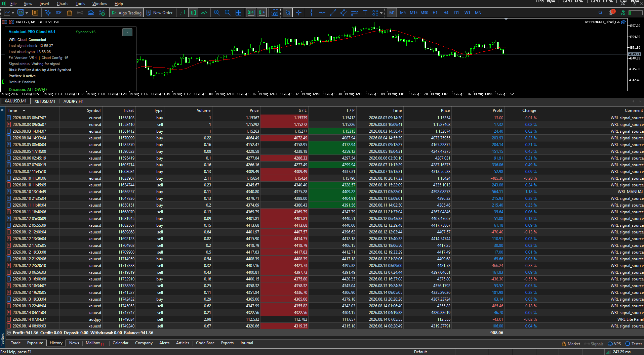
Task: Select the MN timeframe
Action: pos(478,13)
